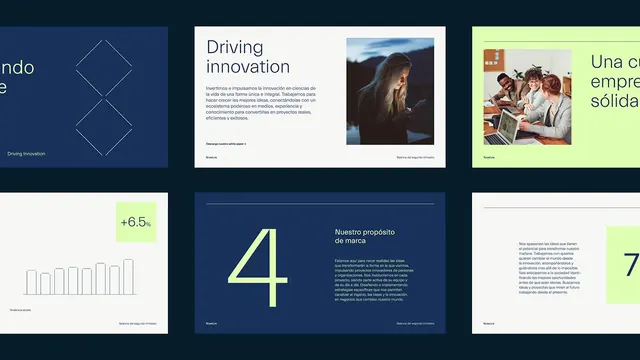Viewport: 640px width, 360px height.
Task: Click the 'Nuestro propósito de marca' heading
Action: [x=364, y=236]
